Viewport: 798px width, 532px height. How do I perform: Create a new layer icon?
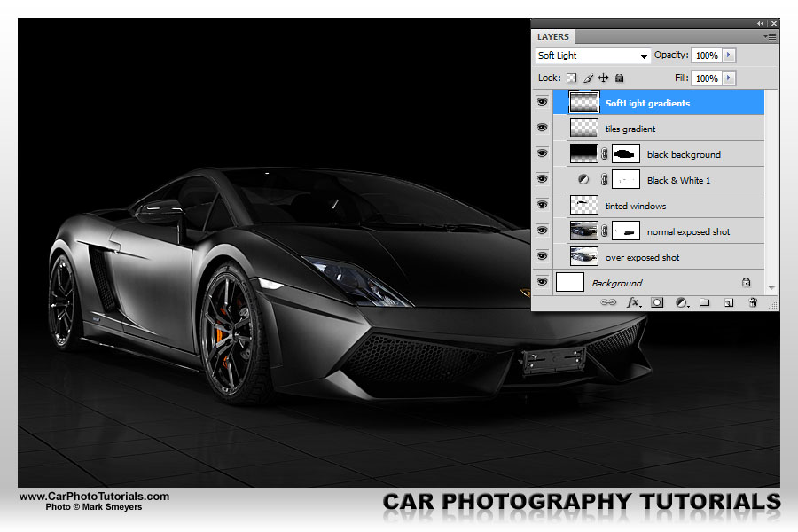click(729, 302)
